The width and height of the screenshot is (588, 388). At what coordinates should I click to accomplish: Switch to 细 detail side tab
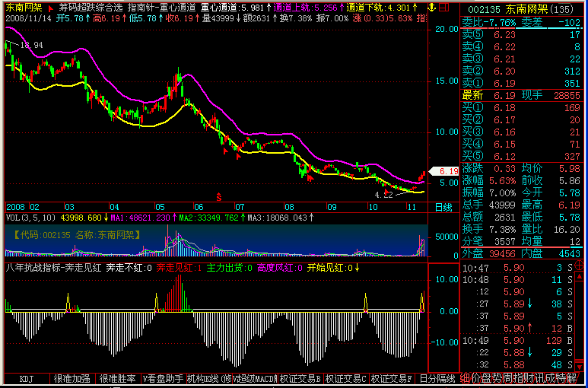pyautogui.click(x=466, y=377)
